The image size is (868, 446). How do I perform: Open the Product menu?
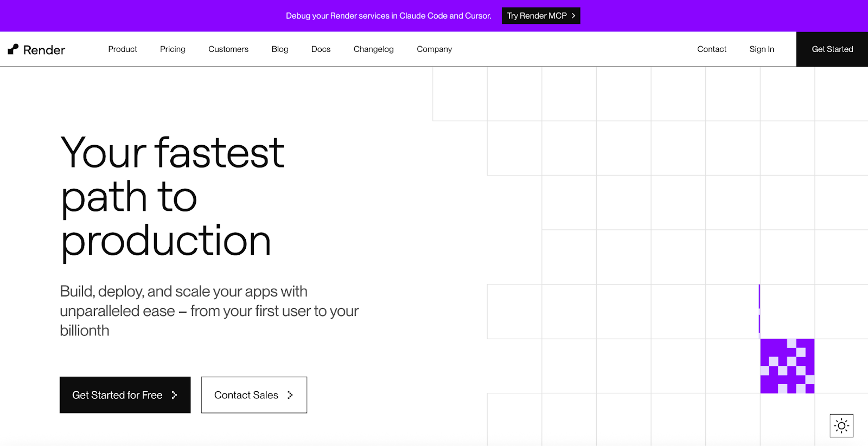[x=122, y=49]
